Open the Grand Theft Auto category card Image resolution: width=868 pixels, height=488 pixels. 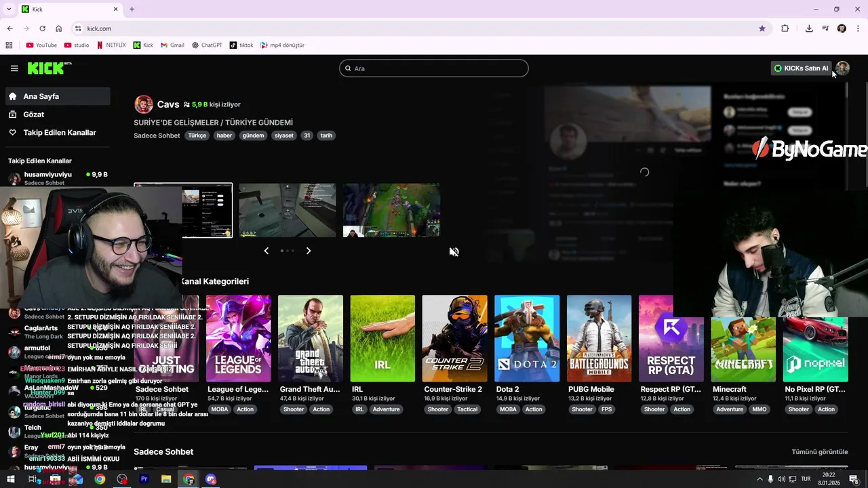pyautogui.click(x=311, y=338)
